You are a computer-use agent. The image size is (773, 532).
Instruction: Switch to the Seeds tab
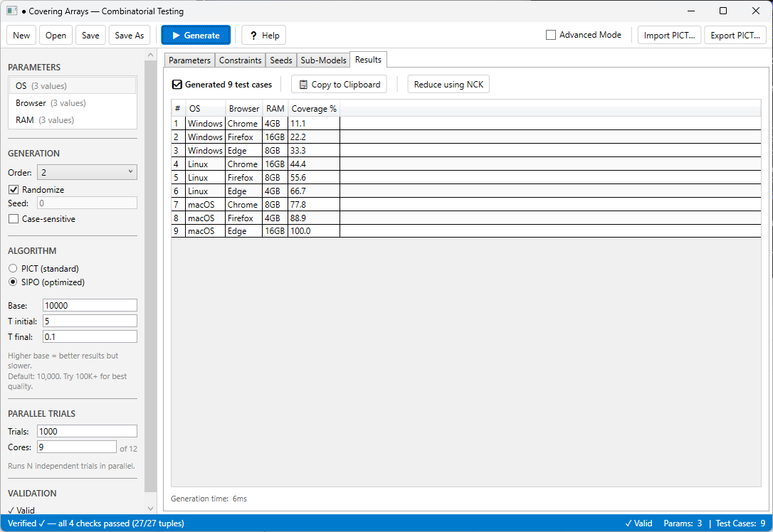pyautogui.click(x=281, y=60)
